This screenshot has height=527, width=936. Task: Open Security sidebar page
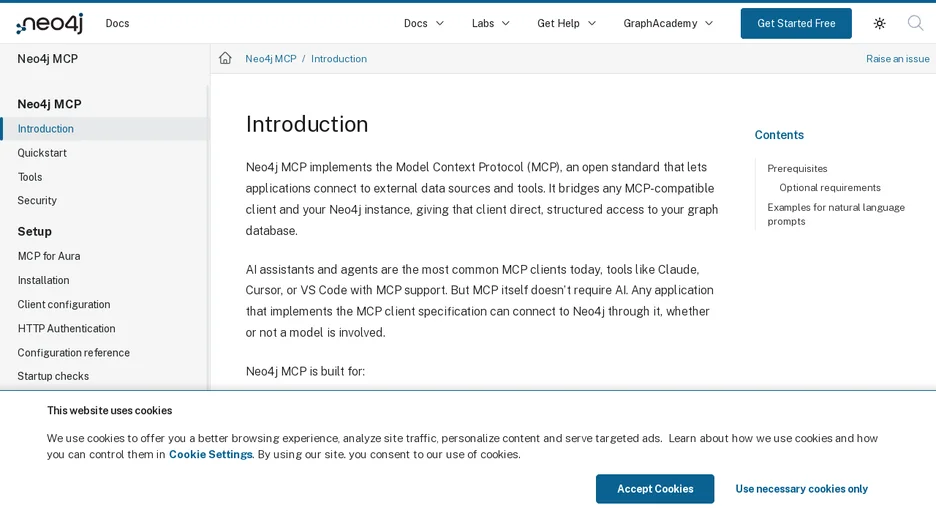pyautogui.click(x=37, y=201)
